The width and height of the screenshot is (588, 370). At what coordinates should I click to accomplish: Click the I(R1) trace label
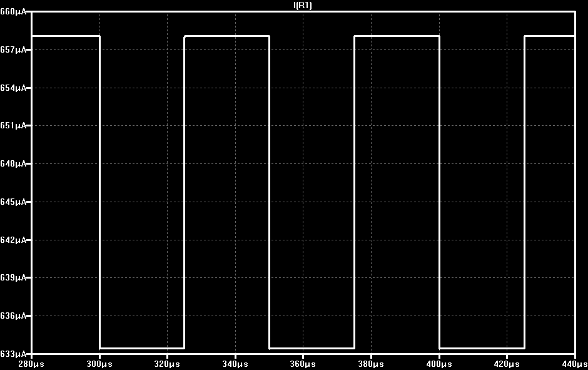[x=303, y=5]
